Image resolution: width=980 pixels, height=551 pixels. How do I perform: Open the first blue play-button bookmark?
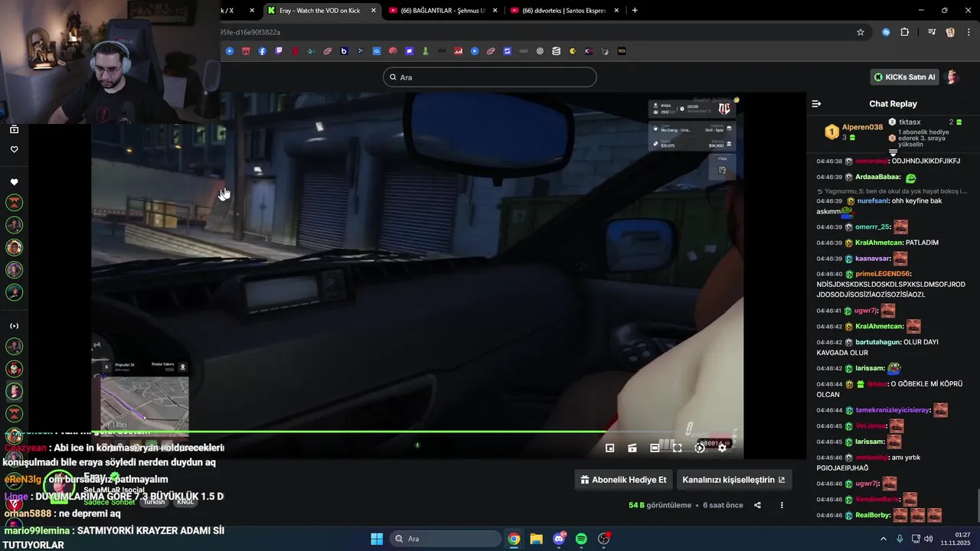coord(230,51)
